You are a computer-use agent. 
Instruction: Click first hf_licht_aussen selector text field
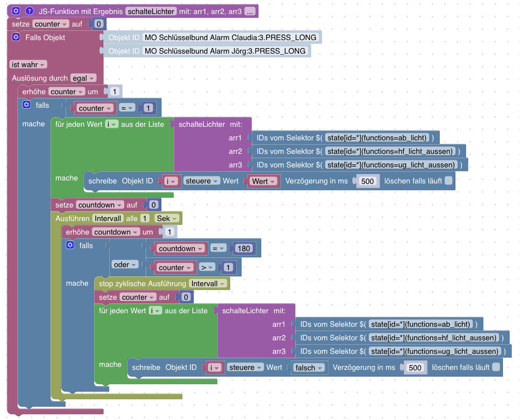pos(390,151)
